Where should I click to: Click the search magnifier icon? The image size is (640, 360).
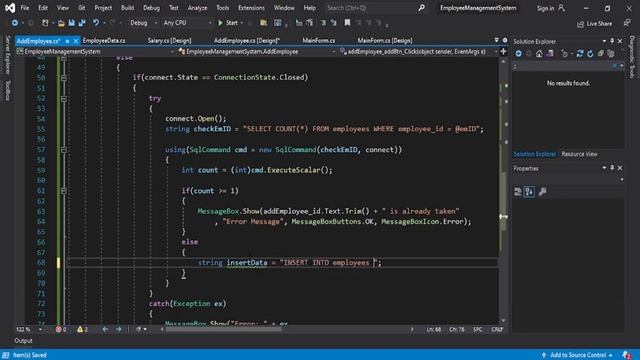421,8
